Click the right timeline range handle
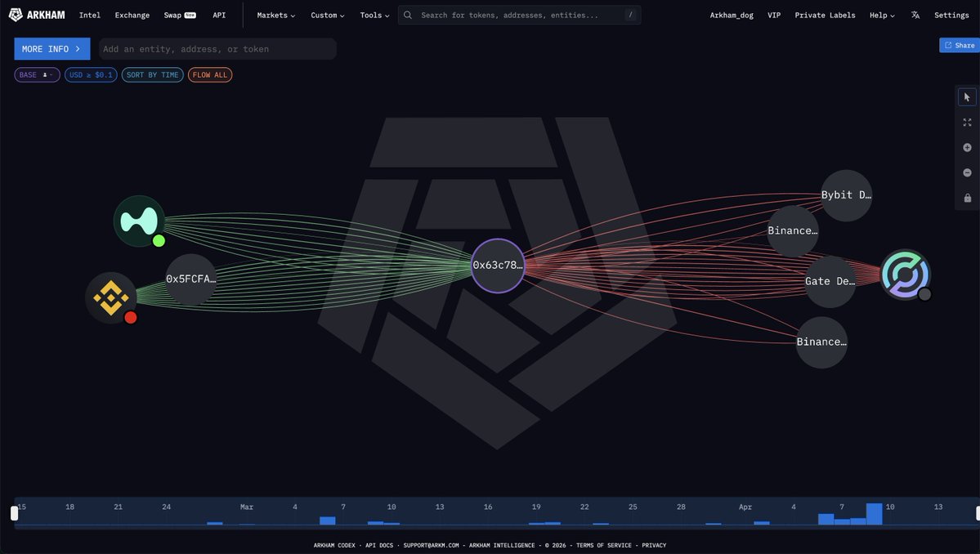The image size is (980, 554). (978, 513)
